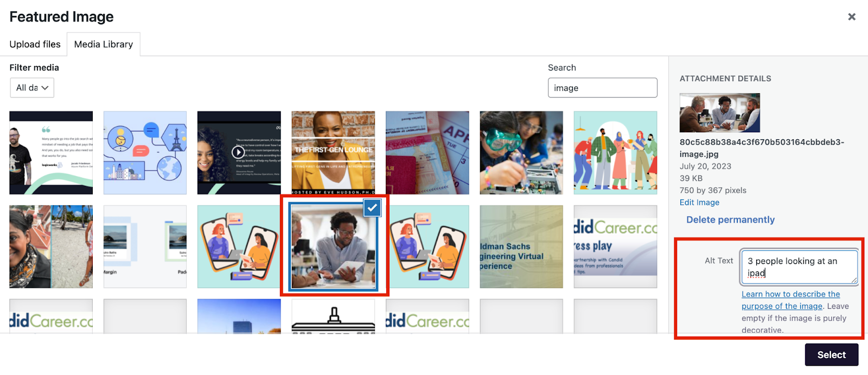This screenshot has width=868, height=375.
Task: Select the colorful group of people illustration
Action: click(615, 153)
